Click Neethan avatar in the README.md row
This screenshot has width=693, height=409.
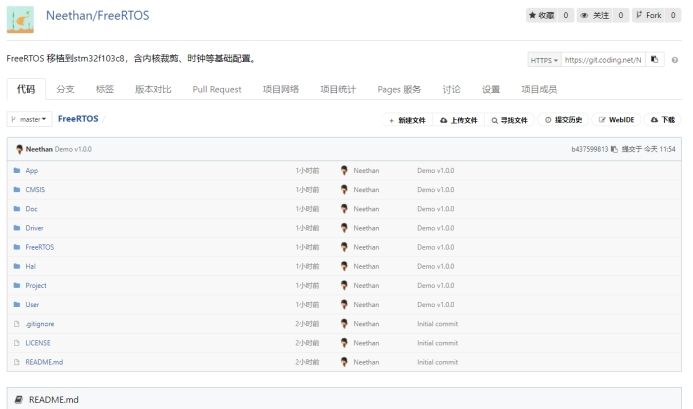pyautogui.click(x=344, y=362)
